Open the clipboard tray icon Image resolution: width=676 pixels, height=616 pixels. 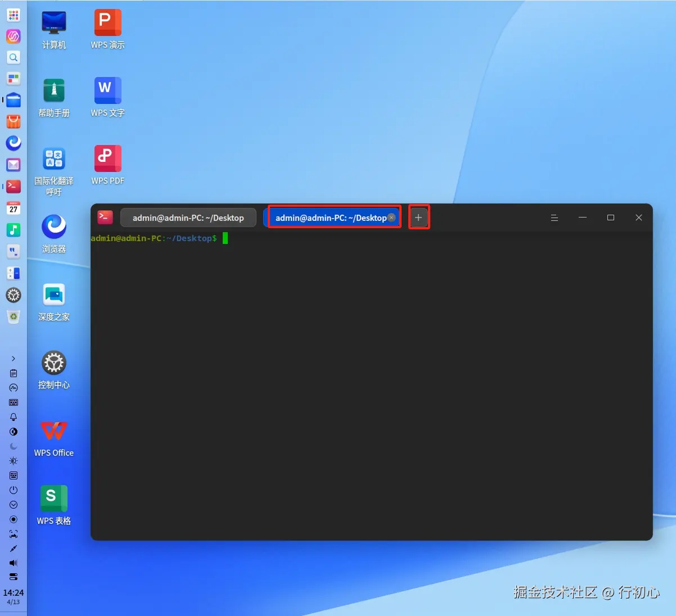point(13,373)
